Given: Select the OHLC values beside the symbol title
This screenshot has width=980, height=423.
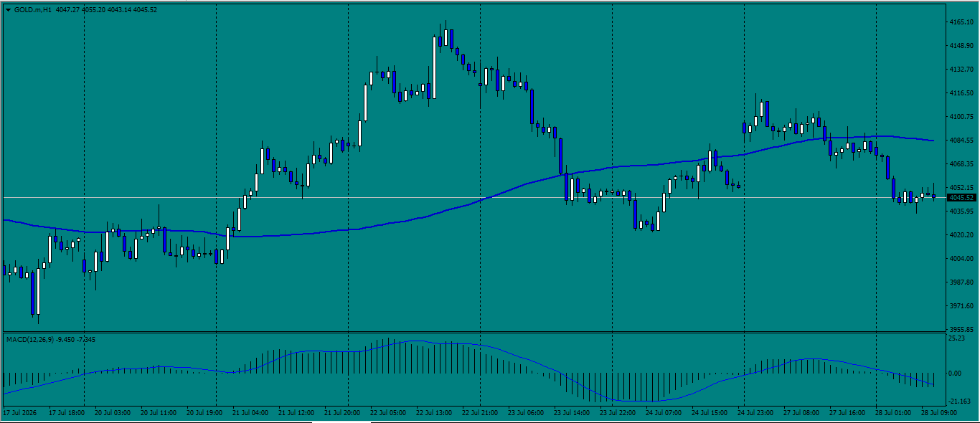Looking at the screenshot, I should (106, 10).
